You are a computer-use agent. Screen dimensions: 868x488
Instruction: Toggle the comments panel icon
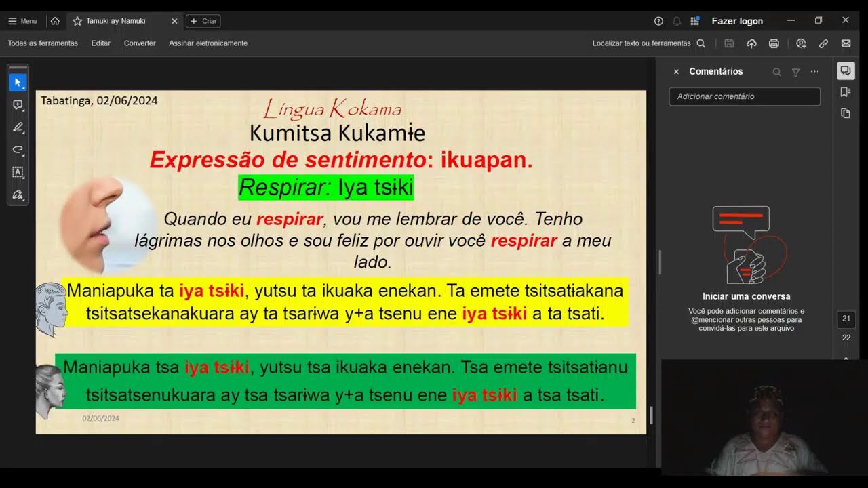(x=846, y=70)
